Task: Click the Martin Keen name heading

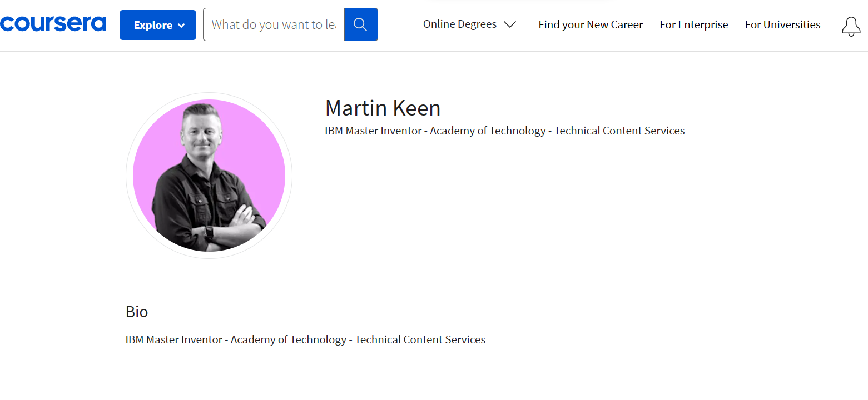Action: pyautogui.click(x=383, y=108)
